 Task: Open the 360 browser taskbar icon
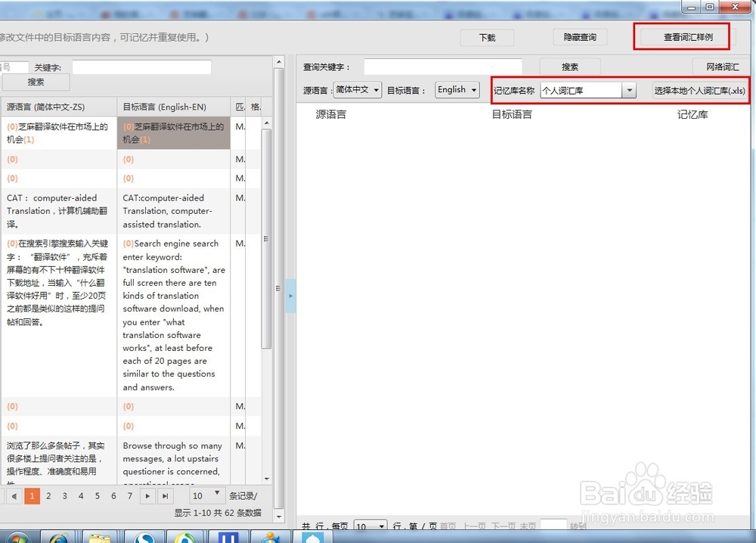tap(185, 537)
